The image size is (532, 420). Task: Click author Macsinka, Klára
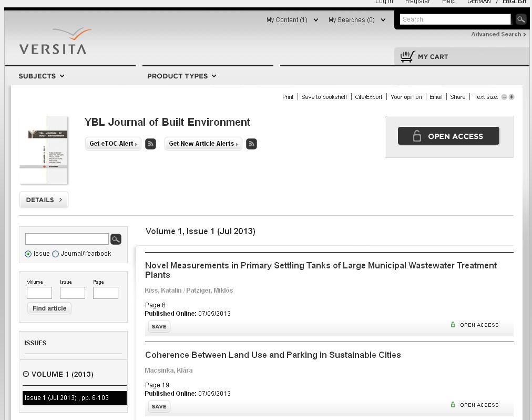click(169, 370)
